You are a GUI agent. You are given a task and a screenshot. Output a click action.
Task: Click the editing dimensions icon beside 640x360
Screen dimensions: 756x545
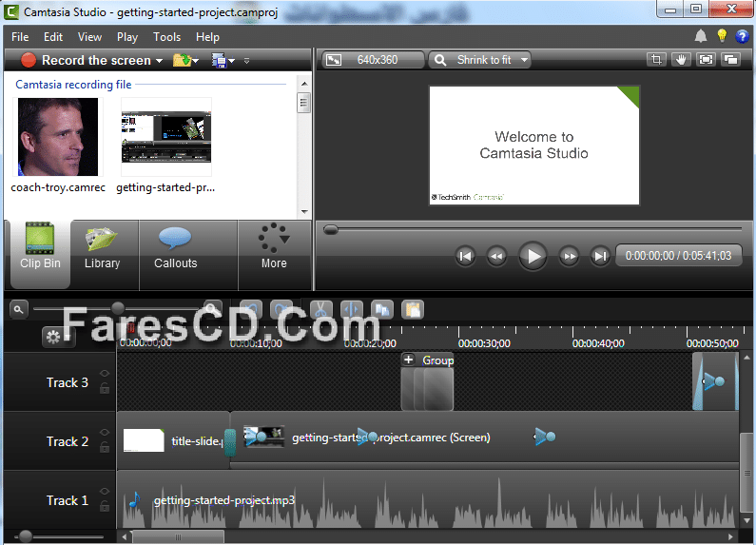[x=334, y=60]
